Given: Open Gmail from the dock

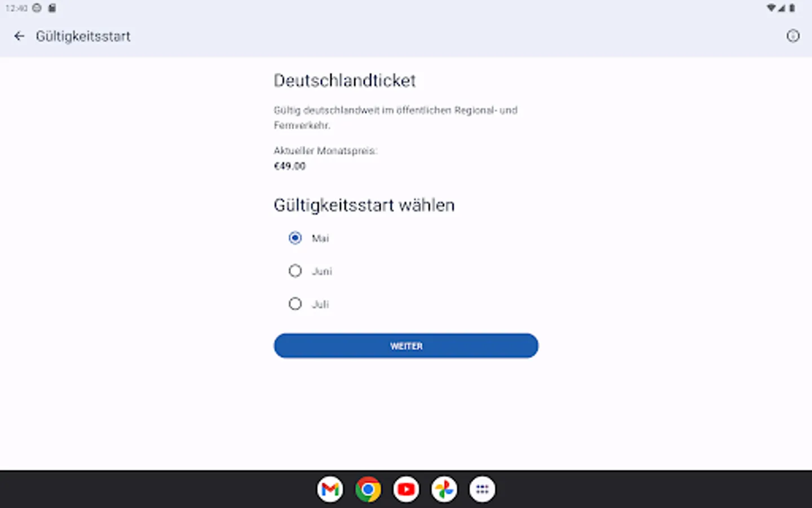Looking at the screenshot, I should click(330, 489).
